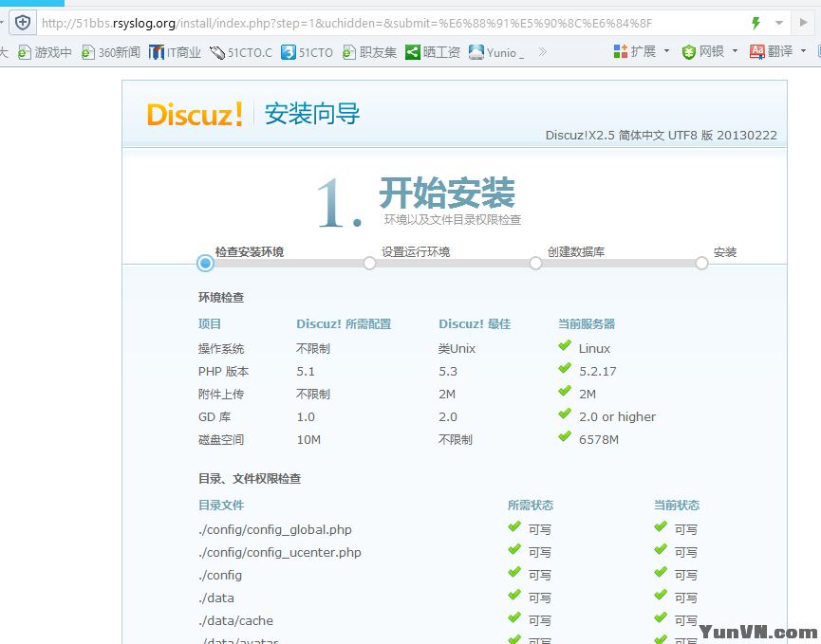Click the shield security icon beside the address bar
This screenshot has width=821, height=644.
(x=23, y=23)
